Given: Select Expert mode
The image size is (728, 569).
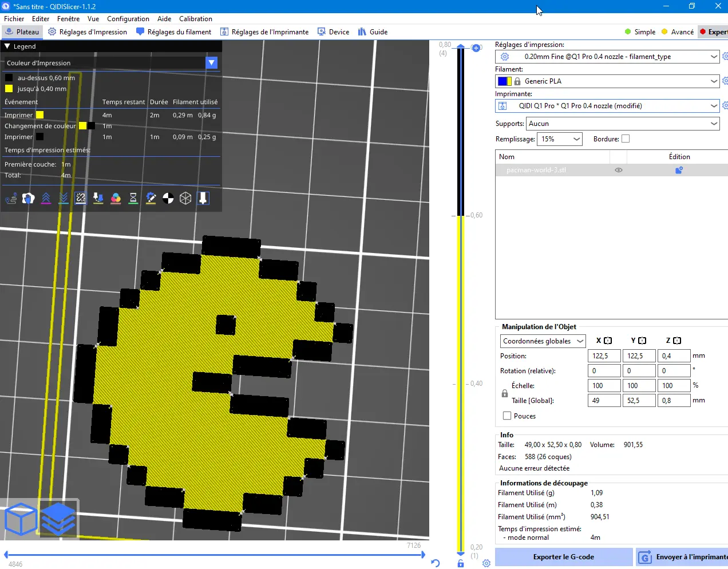Looking at the screenshot, I should click(713, 32).
